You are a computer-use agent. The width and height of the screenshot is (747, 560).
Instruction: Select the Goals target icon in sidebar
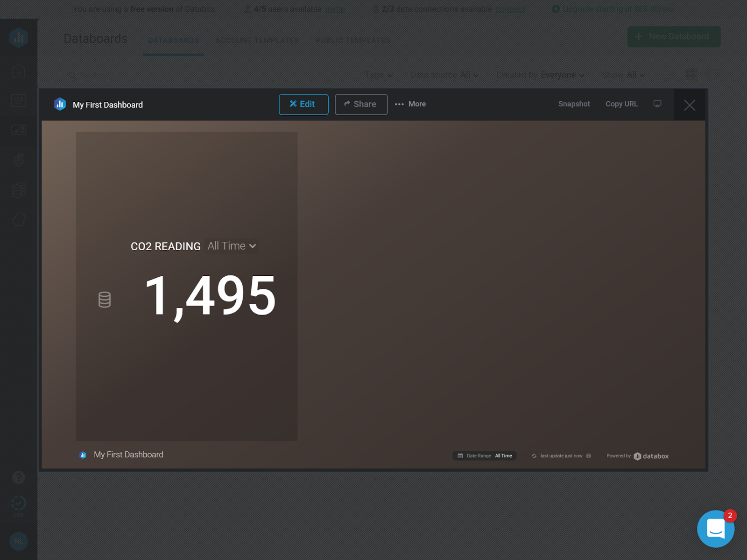tap(18, 160)
